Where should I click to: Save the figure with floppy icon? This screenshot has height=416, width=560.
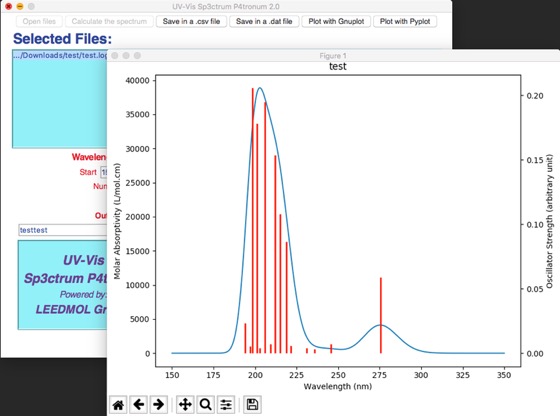click(x=252, y=405)
